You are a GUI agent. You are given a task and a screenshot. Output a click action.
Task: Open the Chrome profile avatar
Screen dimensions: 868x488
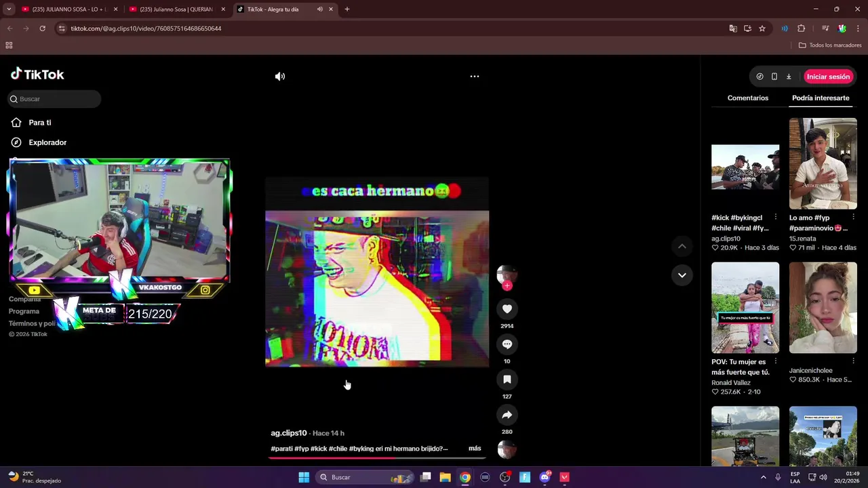coord(842,28)
